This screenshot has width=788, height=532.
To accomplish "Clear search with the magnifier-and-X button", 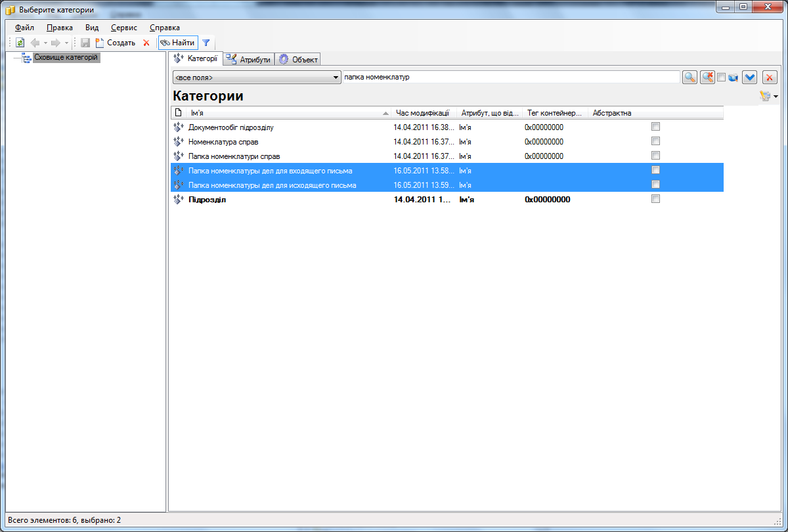I will pyautogui.click(x=707, y=78).
